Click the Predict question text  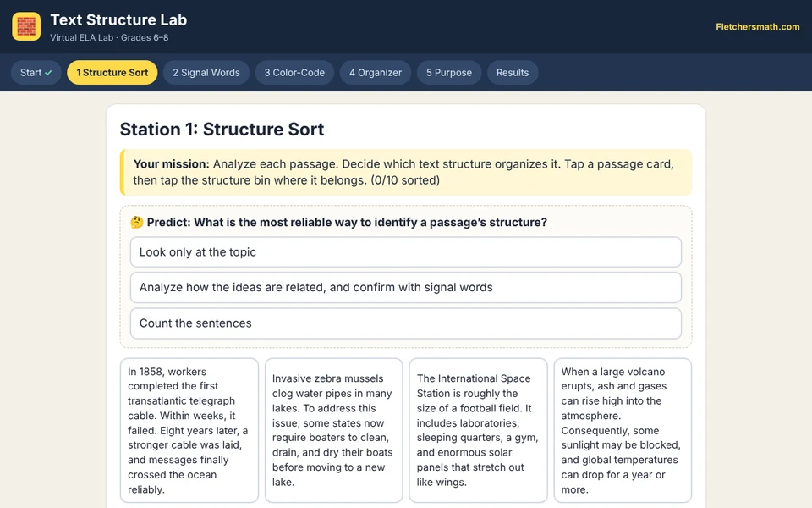347,223
